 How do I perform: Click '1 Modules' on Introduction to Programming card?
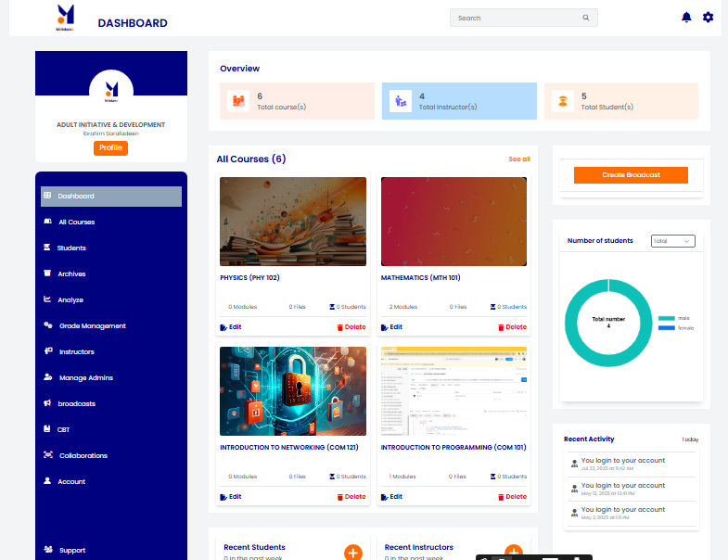[x=402, y=477]
